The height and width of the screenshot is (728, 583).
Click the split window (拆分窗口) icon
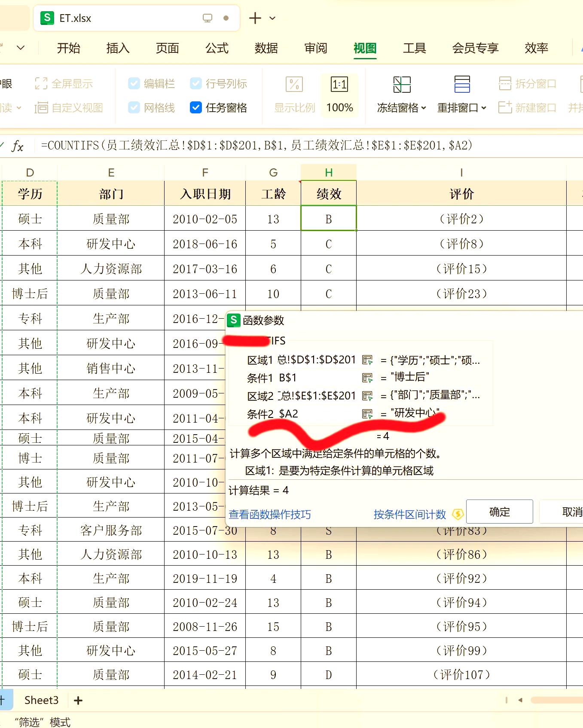[505, 84]
